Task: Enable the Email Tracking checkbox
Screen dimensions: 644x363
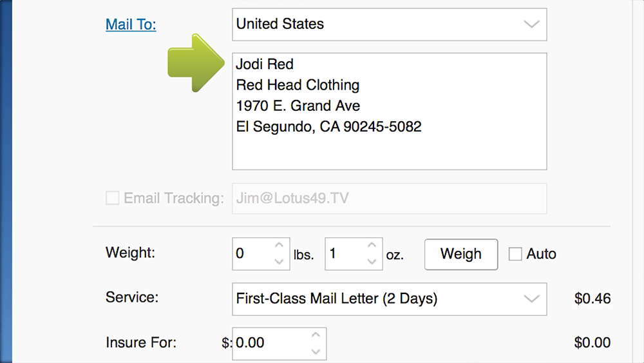Action: (x=112, y=198)
